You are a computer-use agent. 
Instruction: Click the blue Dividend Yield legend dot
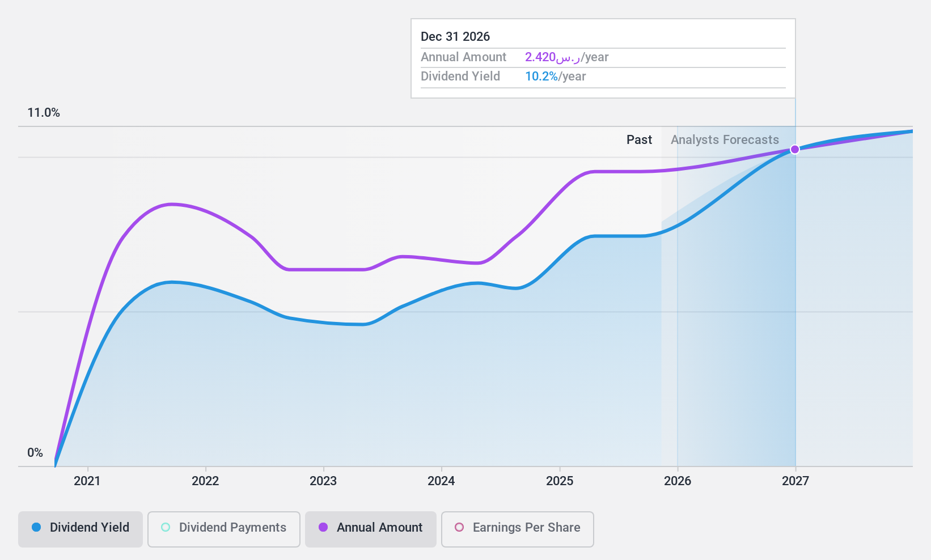coord(36,528)
